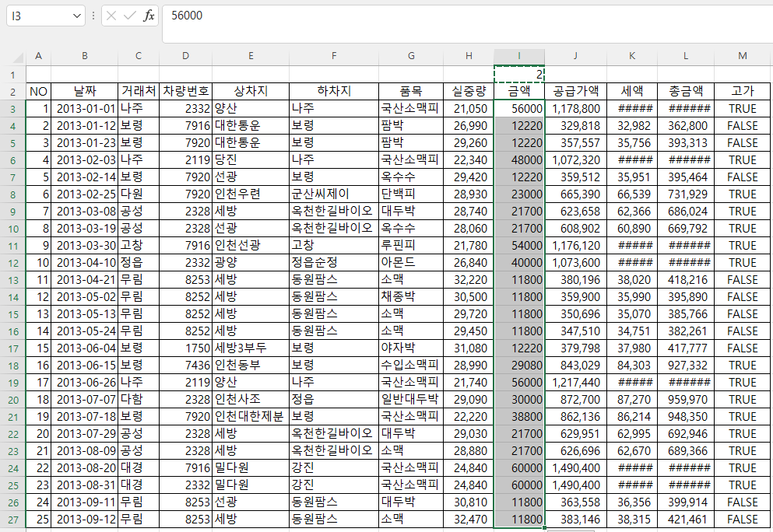773x532 pixels.
Task: Select row 12 header
Action: point(12,263)
